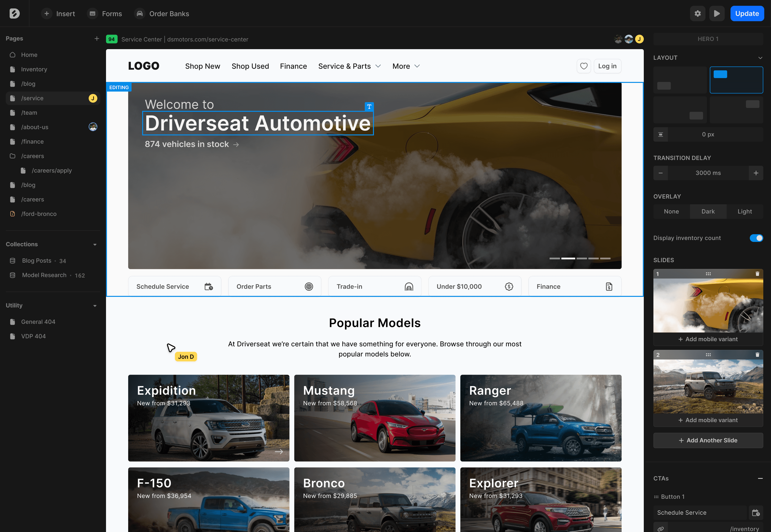The image size is (771, 532).
Task: Click the Button 1 calendar icon selector
Action: pos(755,513)
